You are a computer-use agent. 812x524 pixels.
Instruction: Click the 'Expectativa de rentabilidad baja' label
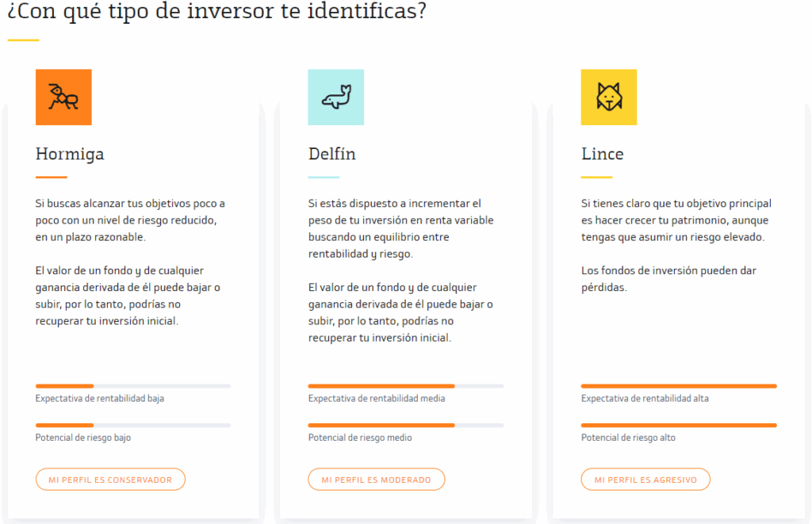100,399
